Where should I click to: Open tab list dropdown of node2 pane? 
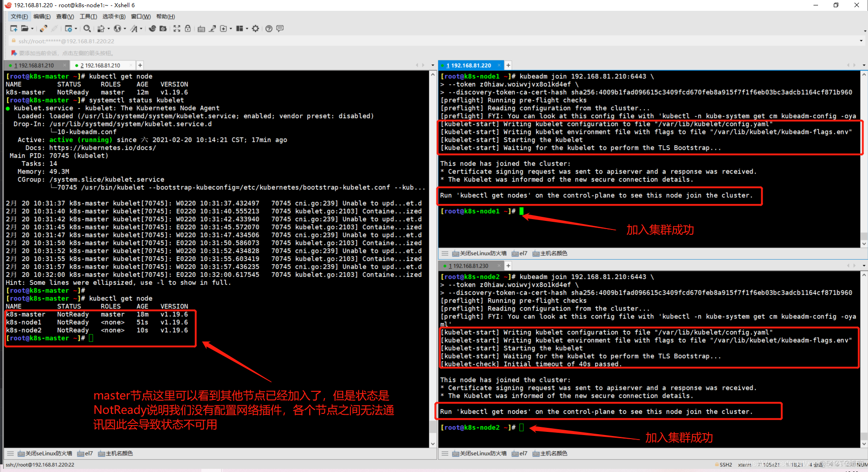pyautogui.click(x=864, y=266)
